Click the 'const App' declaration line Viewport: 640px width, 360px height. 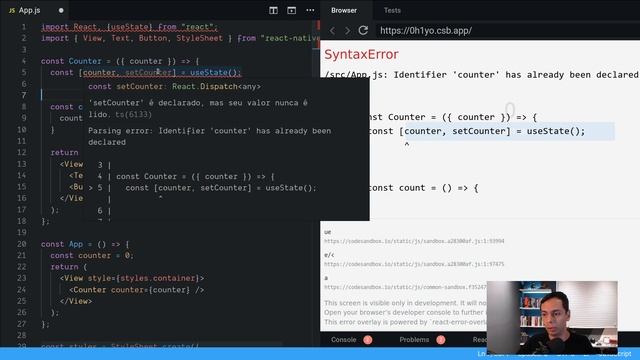85,244
